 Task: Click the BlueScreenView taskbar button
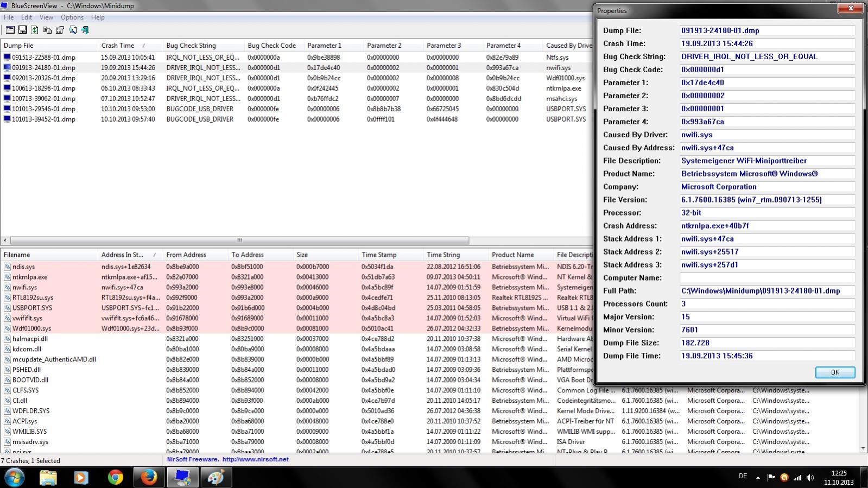coord(182,478)
